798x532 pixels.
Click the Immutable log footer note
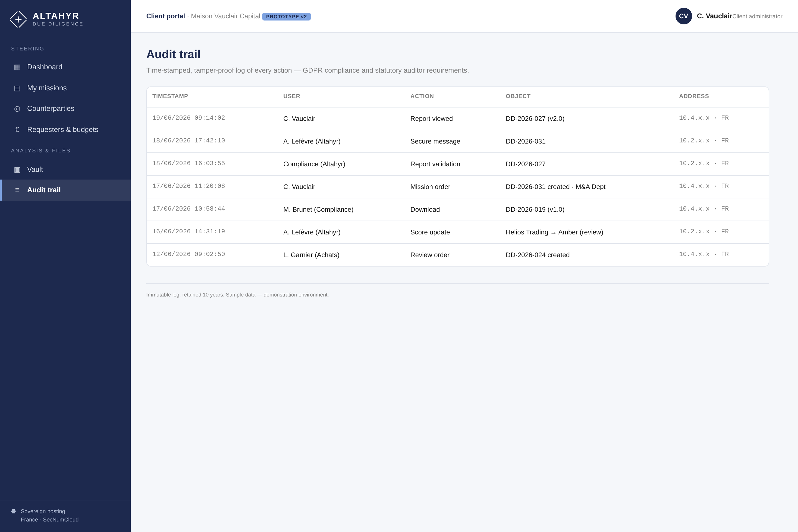click(x=237, y=295)
